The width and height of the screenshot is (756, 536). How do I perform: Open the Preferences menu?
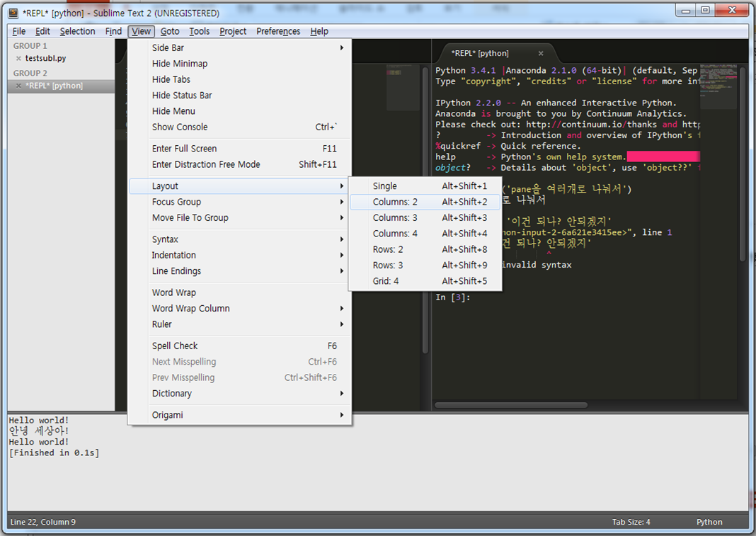[x=278, y=31]
